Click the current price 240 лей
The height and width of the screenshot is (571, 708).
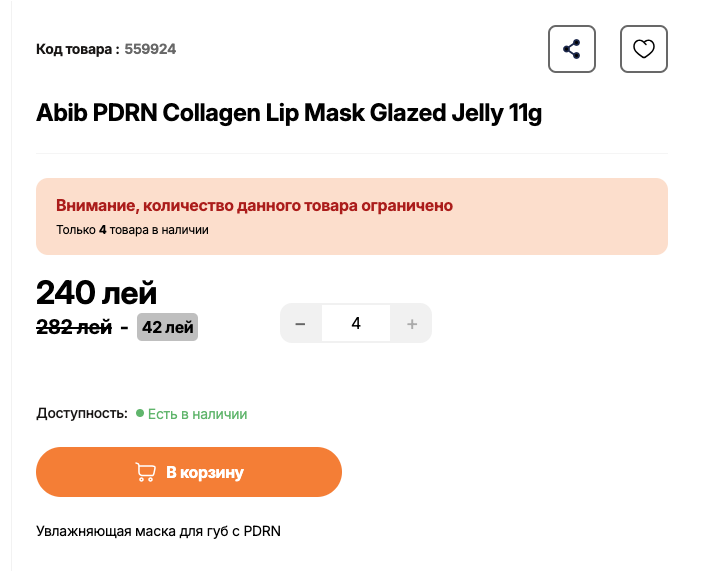coord(96,293)
